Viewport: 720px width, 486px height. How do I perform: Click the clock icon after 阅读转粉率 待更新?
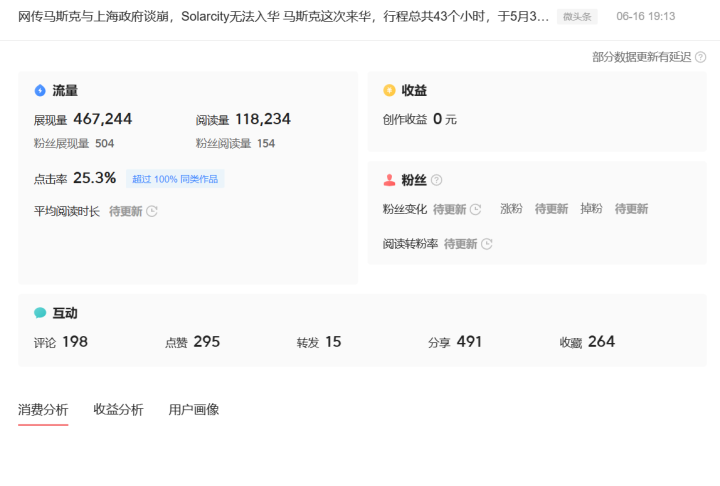tap(486, 244)
